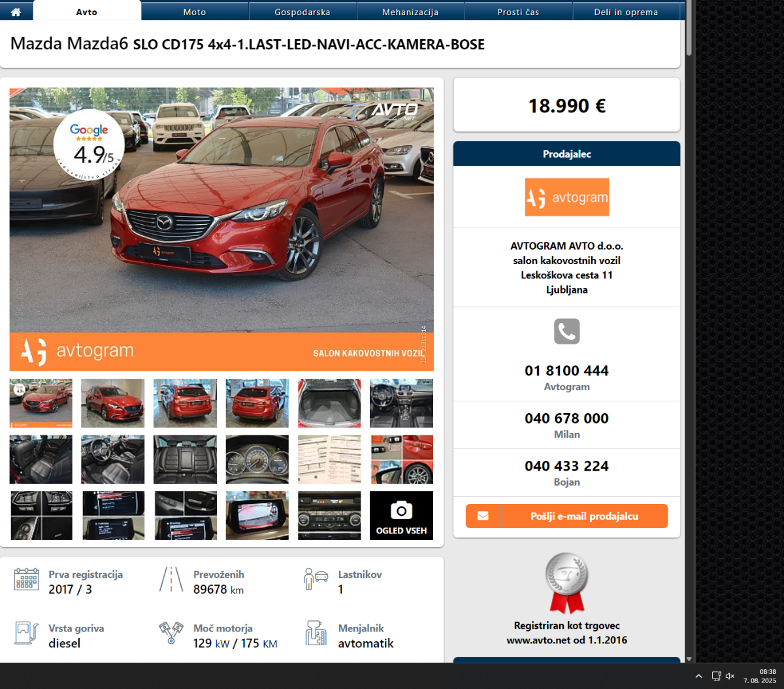Click the road icon beside Prevoženih
784x689 pixels.
coord(171,580)
